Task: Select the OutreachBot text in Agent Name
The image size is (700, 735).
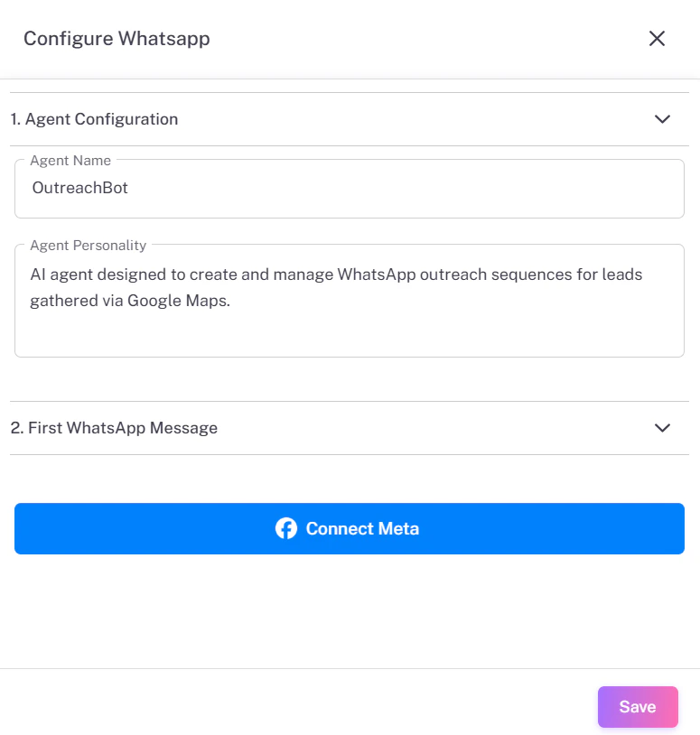Action: (80, 188)
